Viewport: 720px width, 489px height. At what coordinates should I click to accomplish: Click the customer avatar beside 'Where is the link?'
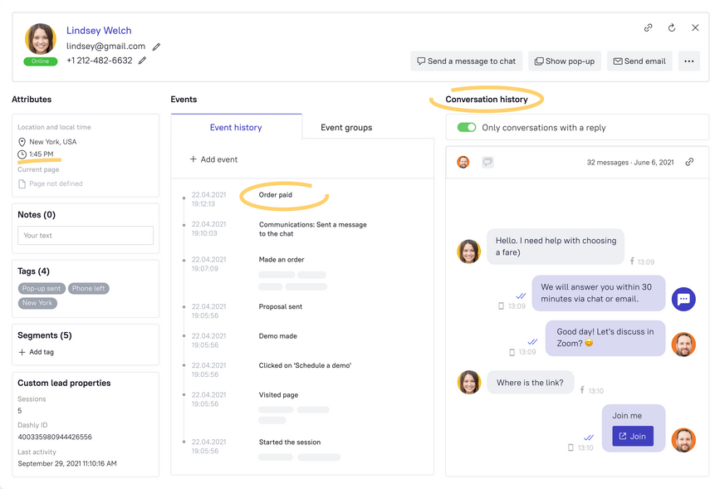(x=469, y=382)
